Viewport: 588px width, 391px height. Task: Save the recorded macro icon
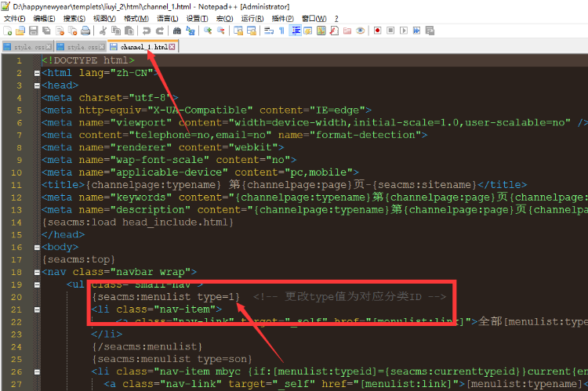430,31
